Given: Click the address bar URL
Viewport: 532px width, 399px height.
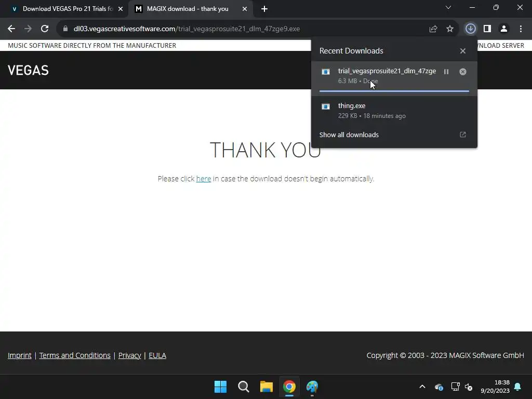Looking at the screenshot, I should coord(187,29).
